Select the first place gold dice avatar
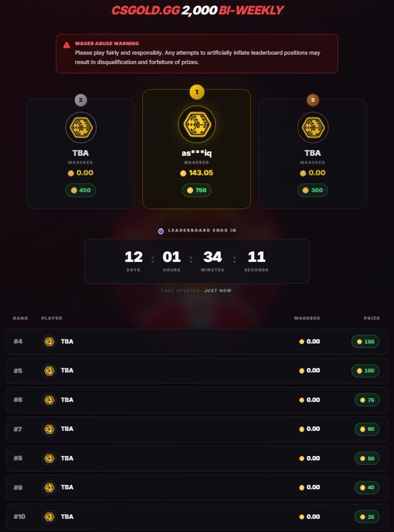The height and width of the screenshot is (532, 394). click(x=197, y=124)
